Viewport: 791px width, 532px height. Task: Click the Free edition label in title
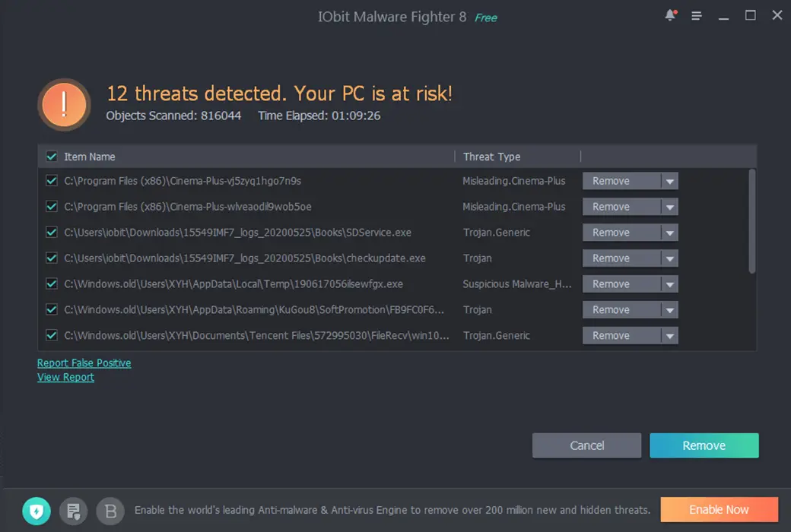tap(486, 17)
